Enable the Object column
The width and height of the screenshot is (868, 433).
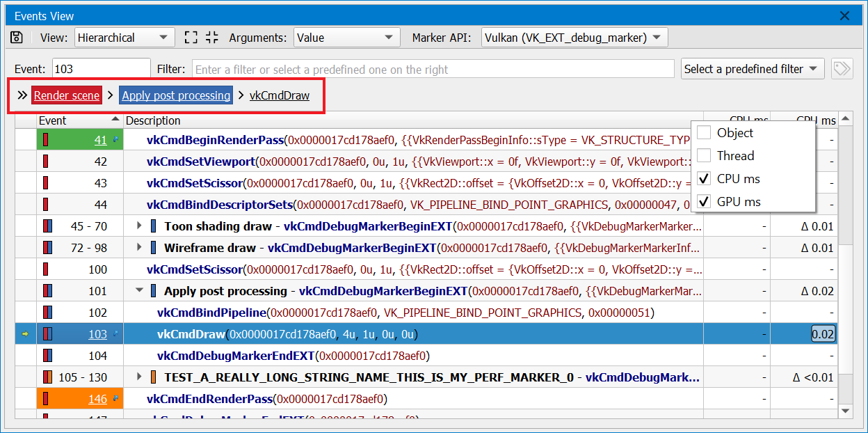[704, 133]
